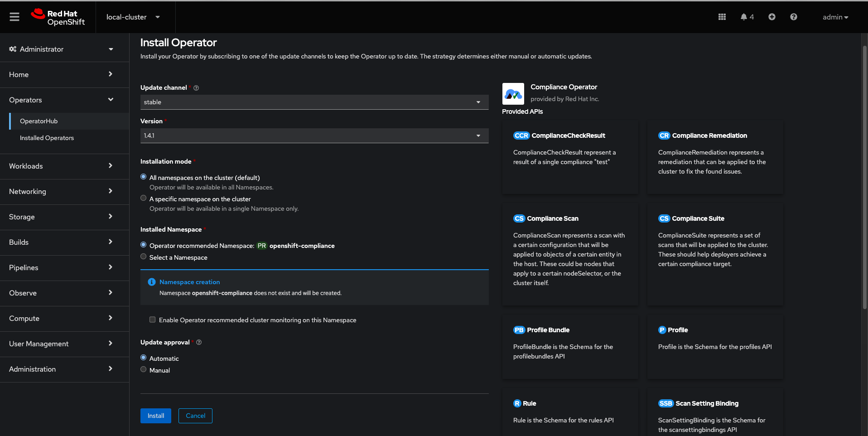Image resolution: width=868 pixels, height=436 pixels.
Task: Select Manual update approval
Action: point(144,369)
